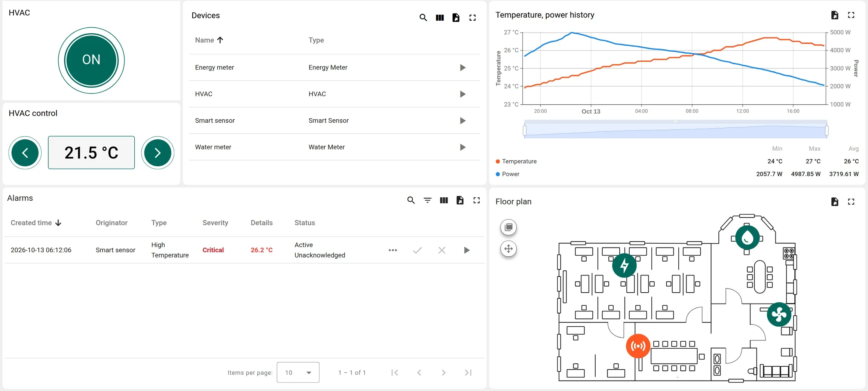The height and width of the screenshot is (391, 868).
Task: Search the Alarms table
Action: 411,200
